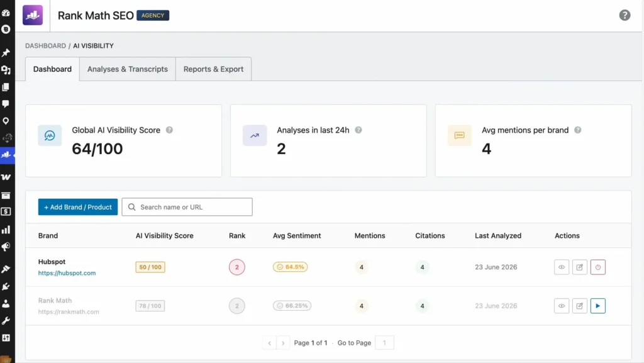Viewport: 644px width, 363px height.
Task: Edit the Hubspot brand entry
Action: 579,267
